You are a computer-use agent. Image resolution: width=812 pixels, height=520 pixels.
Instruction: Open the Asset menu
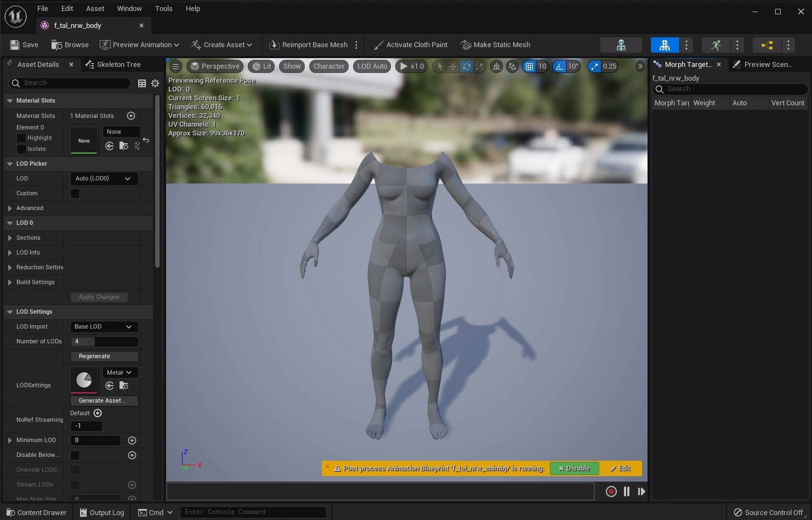pos(95,9)
